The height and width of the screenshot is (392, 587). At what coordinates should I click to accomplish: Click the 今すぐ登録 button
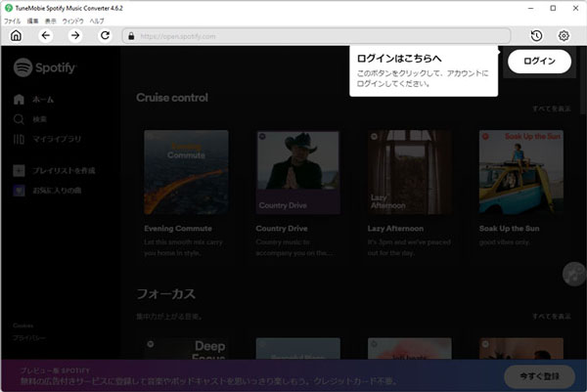click(x=539, y=376)
